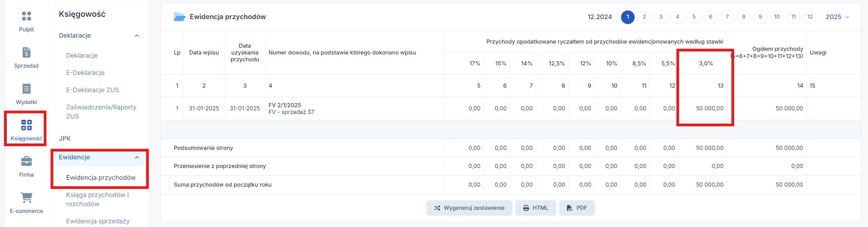This screenshot has height=227, width=868.
Task: Open the Wydatki sidebar icon
Action: [x=26, y=89]
